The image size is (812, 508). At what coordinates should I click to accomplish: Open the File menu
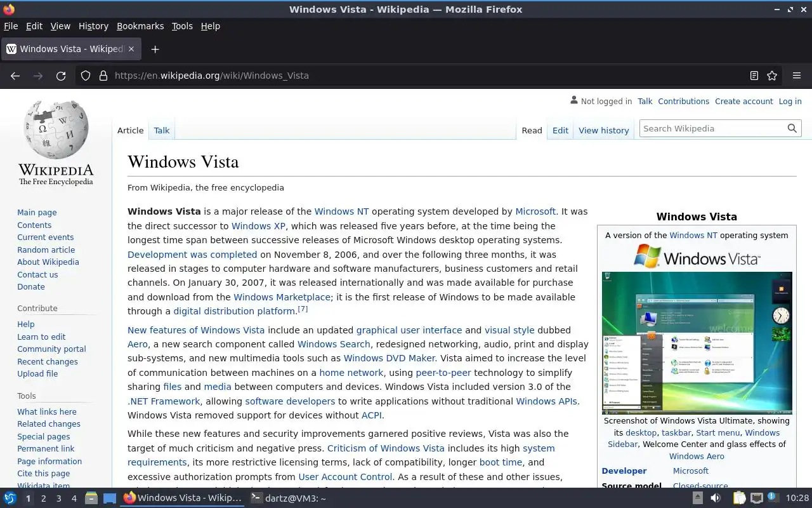11,26
